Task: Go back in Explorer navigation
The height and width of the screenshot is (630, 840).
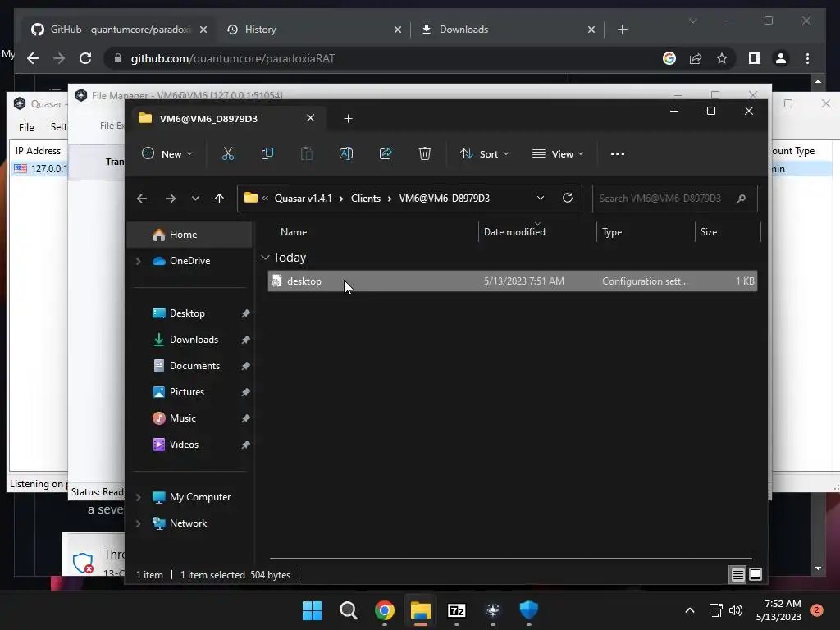Action: 141,199
